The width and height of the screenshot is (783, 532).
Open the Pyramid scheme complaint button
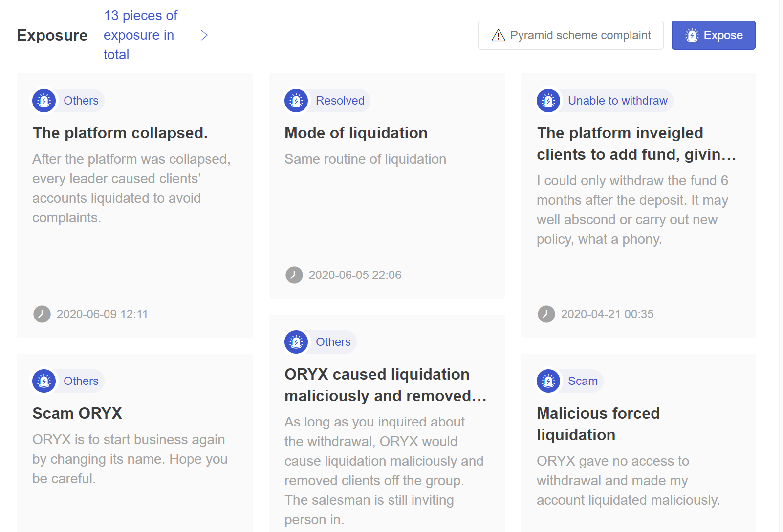point(570,35)
